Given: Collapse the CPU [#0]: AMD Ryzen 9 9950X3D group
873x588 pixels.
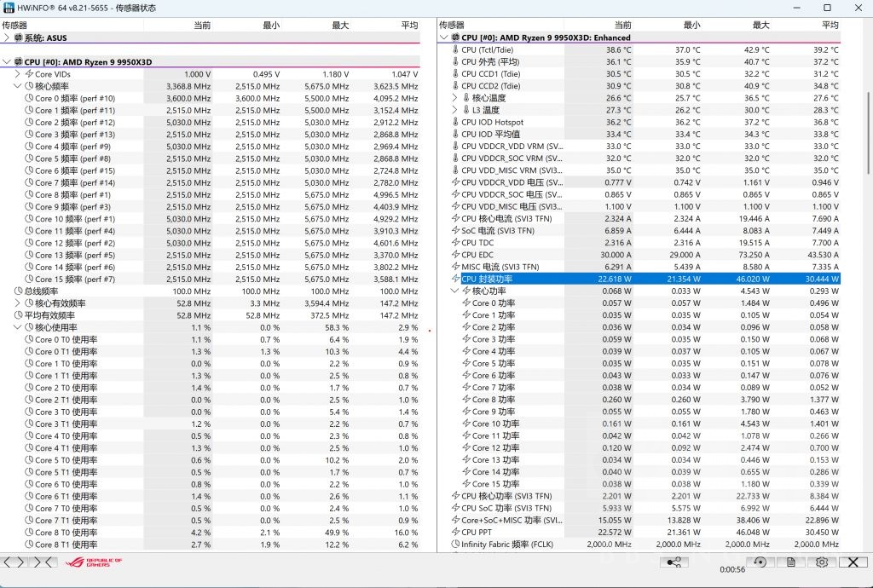Looking at the screenshot, I should (7, 62).
